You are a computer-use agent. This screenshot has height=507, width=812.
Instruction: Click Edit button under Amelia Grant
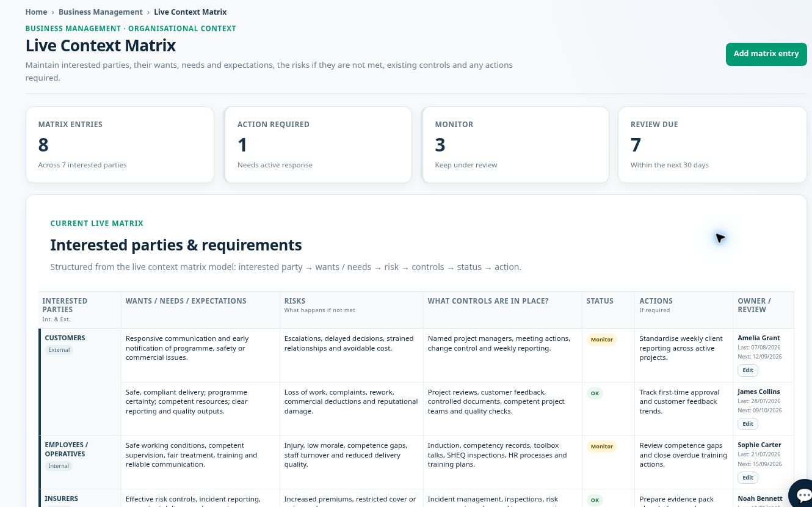click(x=748, y=370)
